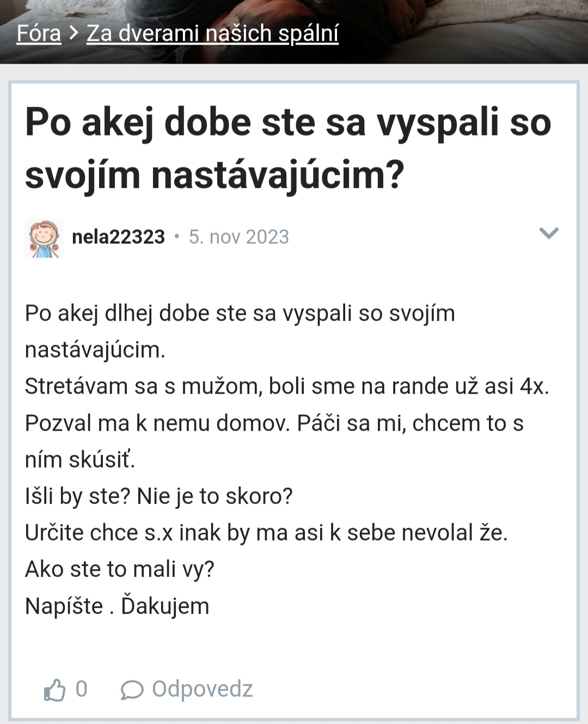Click the "Odpovedz" reply button
This screenshot has width=588, height=724.
[202, 689]
